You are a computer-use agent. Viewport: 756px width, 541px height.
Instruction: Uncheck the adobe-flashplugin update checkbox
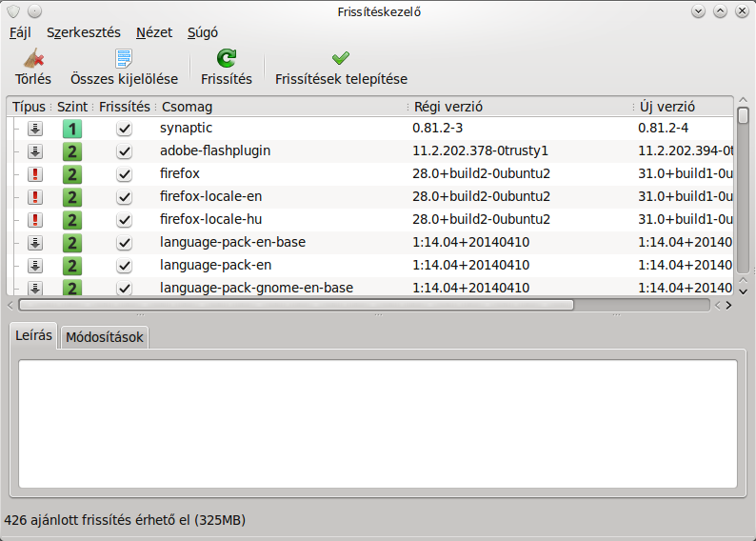point(125,151)
